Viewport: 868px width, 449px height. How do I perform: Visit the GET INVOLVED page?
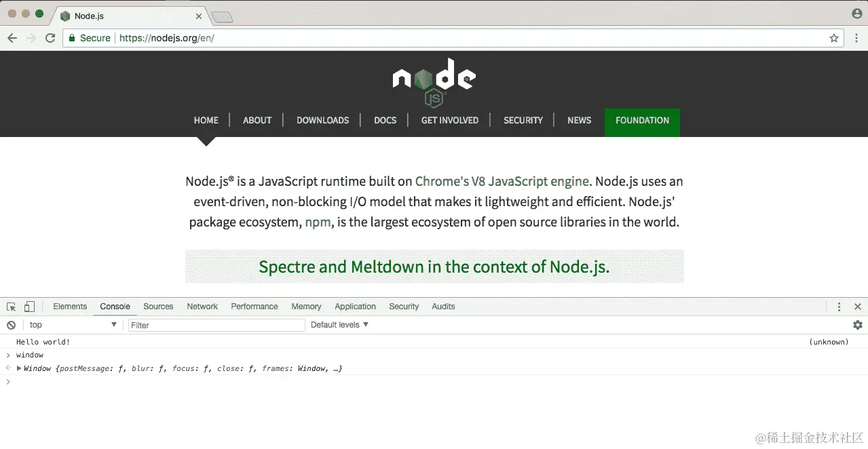[x=450, y=121]
